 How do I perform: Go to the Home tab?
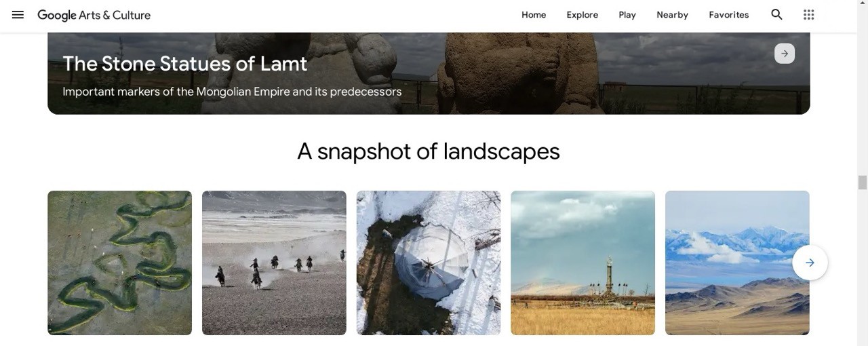pyautogui.click(x=534, y=15)
